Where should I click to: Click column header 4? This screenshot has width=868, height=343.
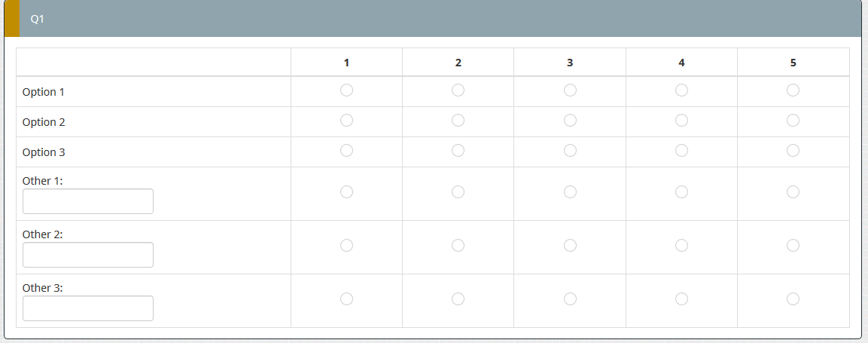click(x=681, y=63)
